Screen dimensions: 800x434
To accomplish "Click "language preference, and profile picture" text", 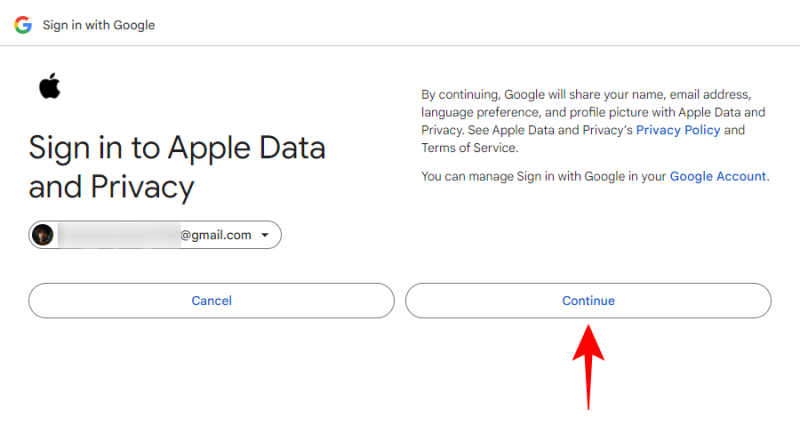I will click(532, 112).
